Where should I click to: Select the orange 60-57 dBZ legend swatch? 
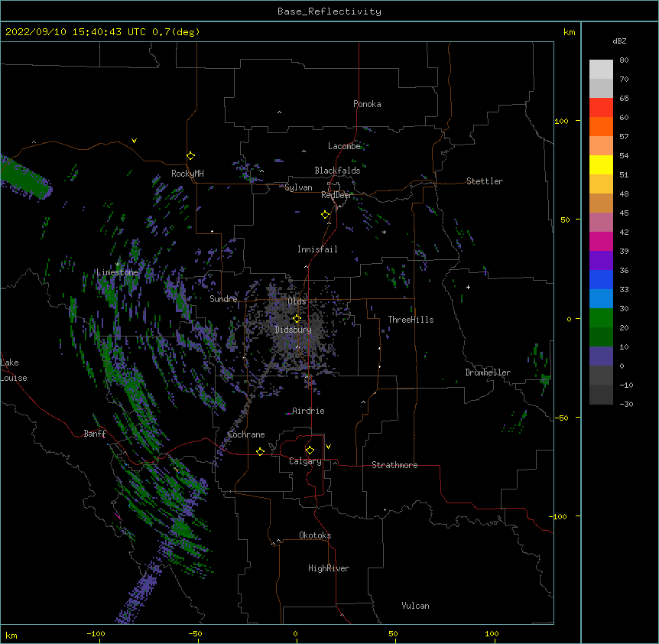tap(601, 126)
